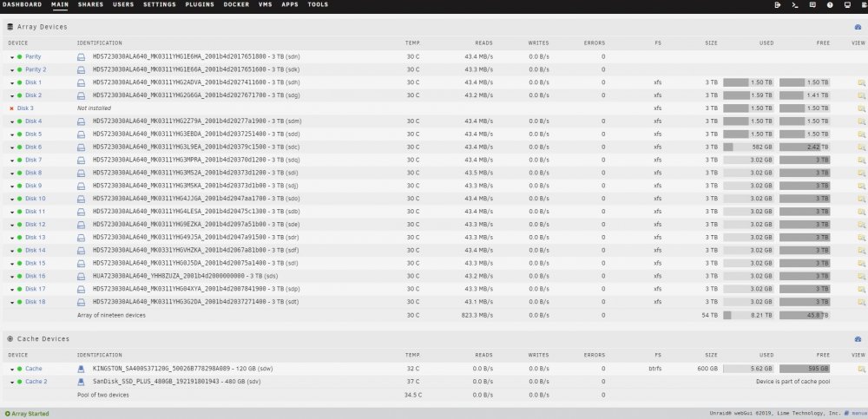Browse Disk 6 via its View folder icon

pos(861,147)
